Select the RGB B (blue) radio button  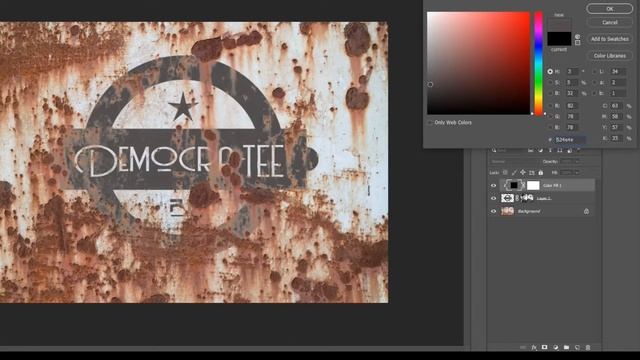[x=550, y=127]
